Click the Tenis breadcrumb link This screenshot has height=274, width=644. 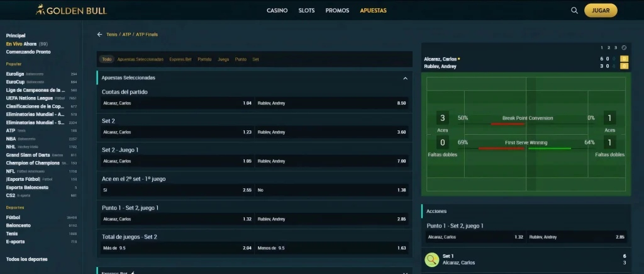coord(112,35)
